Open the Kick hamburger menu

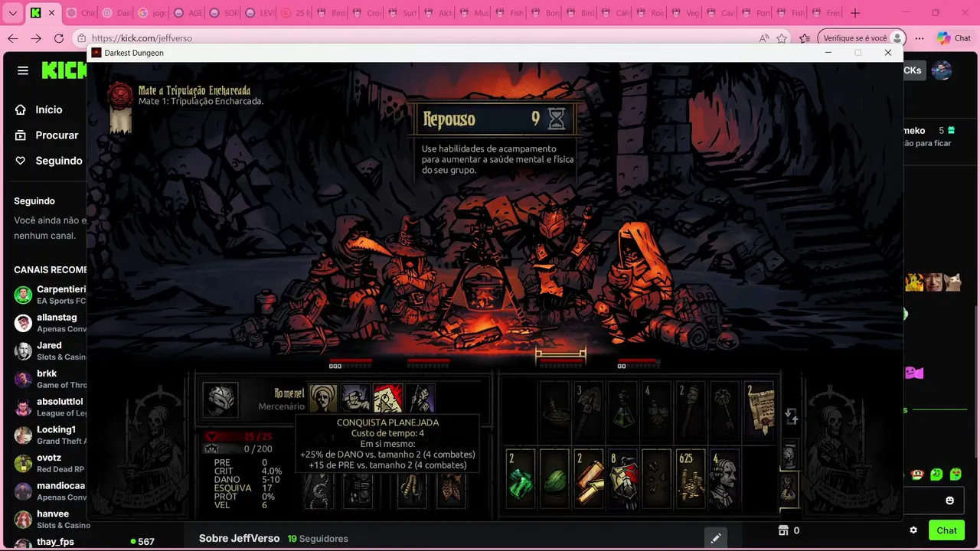tap(23, 70)
